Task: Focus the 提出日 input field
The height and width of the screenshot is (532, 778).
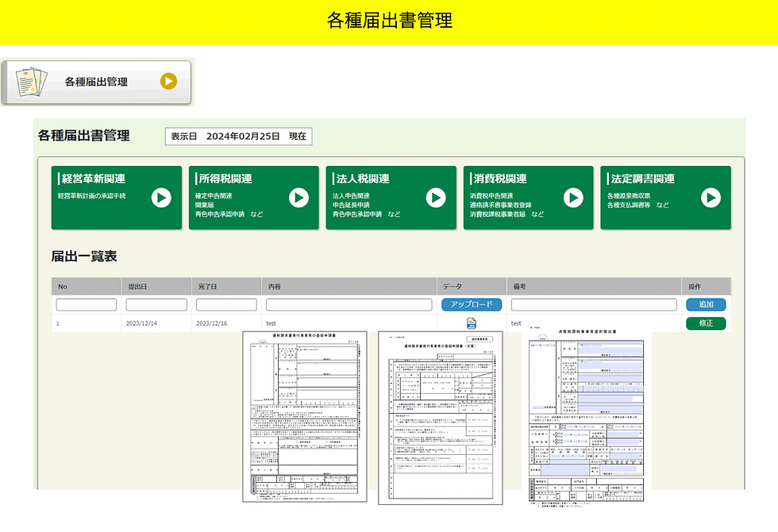Action: click(x=156, y=304)
